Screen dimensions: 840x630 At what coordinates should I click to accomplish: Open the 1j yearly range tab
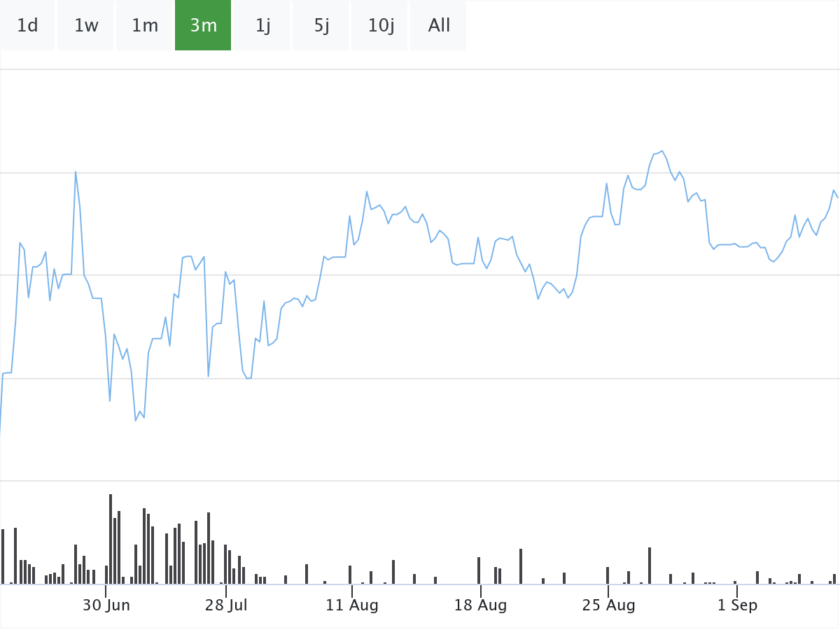coord(262,26)
